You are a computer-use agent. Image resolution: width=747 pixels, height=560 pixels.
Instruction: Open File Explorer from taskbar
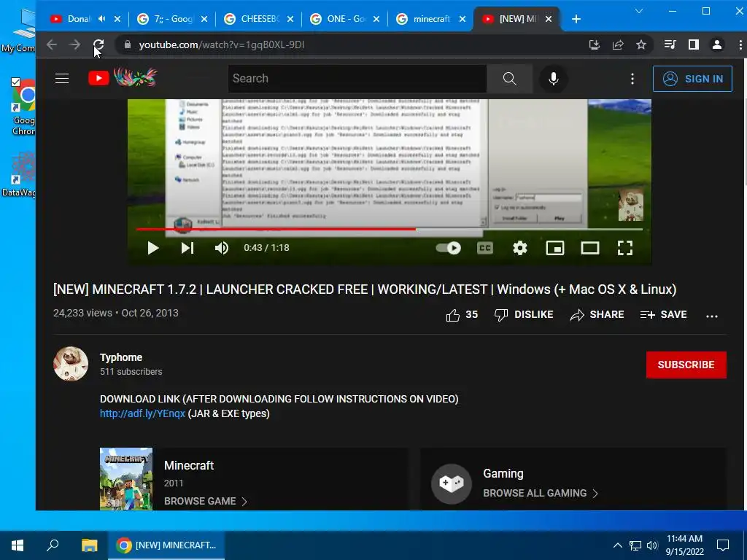[89, 545]
